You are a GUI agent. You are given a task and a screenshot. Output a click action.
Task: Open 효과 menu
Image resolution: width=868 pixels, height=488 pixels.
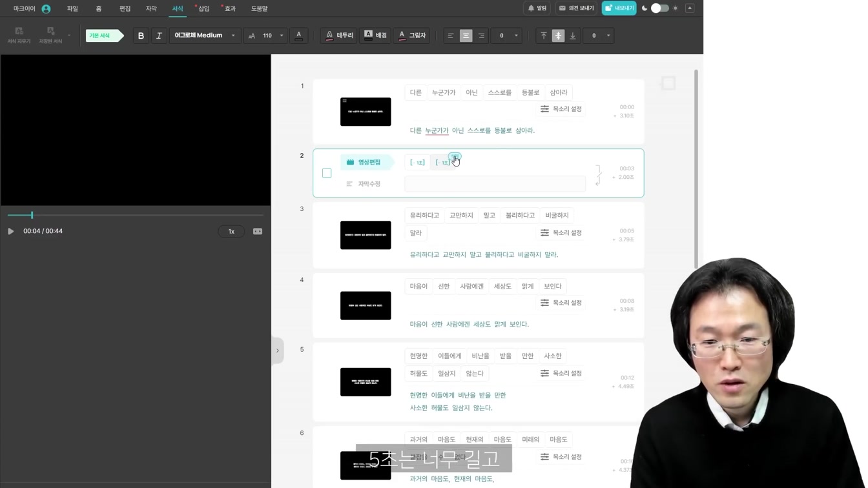(x=230, y=8)
